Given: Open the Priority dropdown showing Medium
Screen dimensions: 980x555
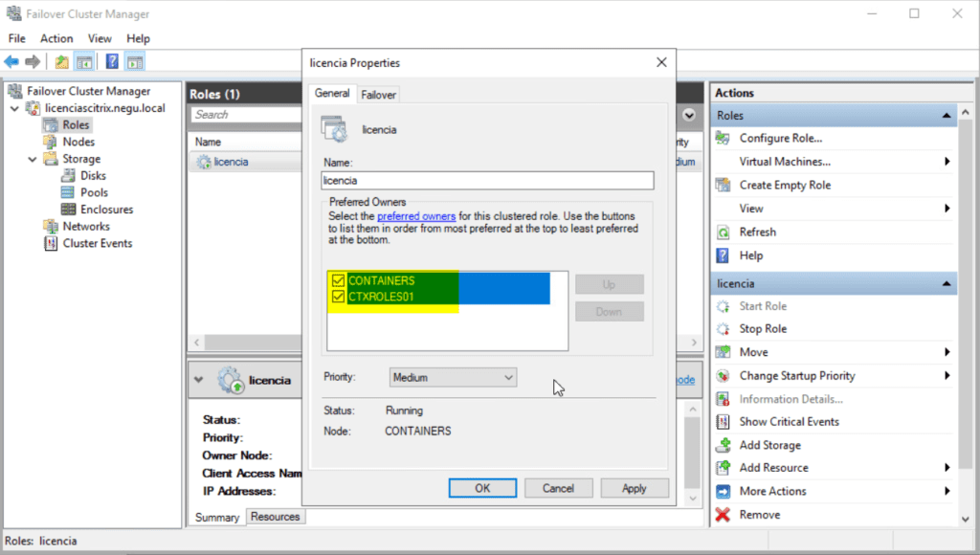Looking at the screenshot, I should [x=452, y=377].
